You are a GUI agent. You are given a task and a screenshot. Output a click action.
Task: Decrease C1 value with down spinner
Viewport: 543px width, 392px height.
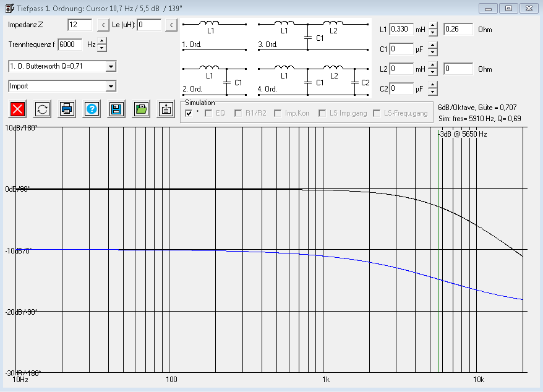433,53
